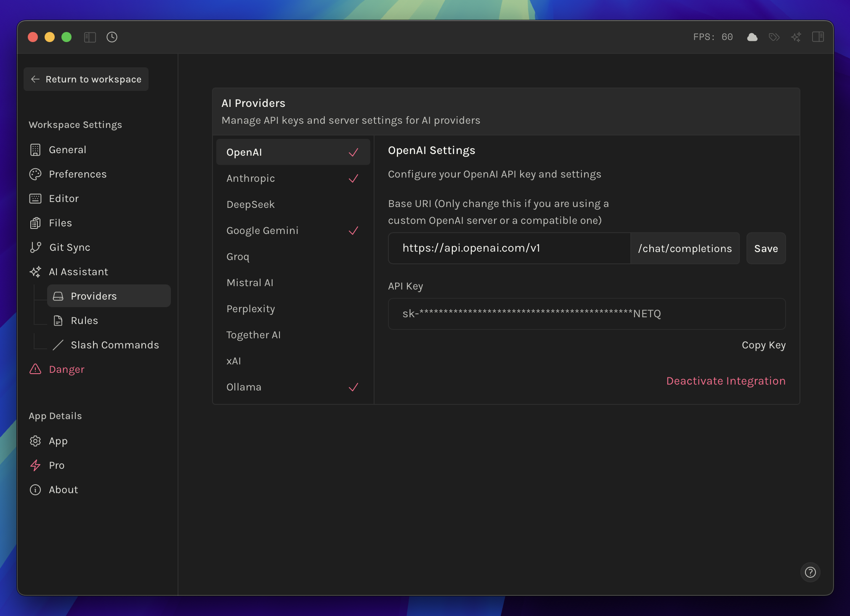Click the cloud sync icon
The image size is (850, 616).
click(x=752, y=37)
